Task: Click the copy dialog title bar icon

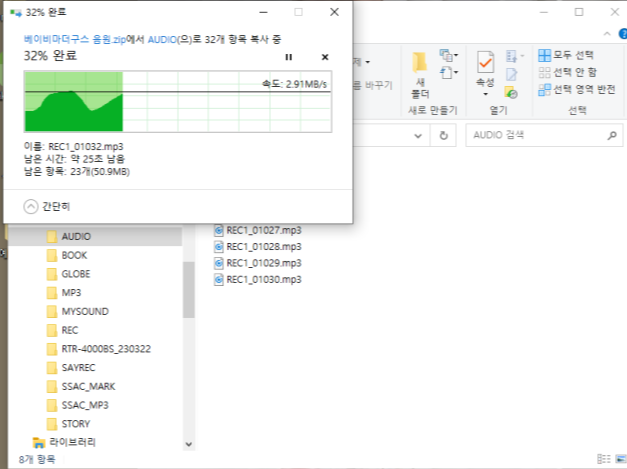Action: (x=16, y=13)
